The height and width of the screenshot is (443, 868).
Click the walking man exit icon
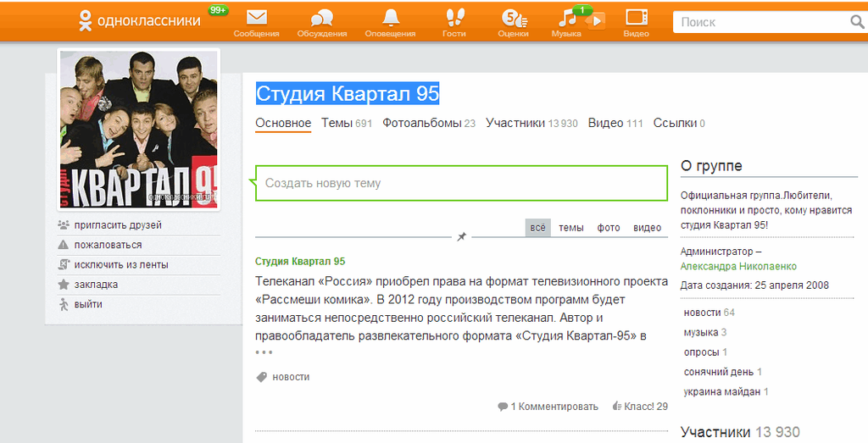tap(64, 304)
